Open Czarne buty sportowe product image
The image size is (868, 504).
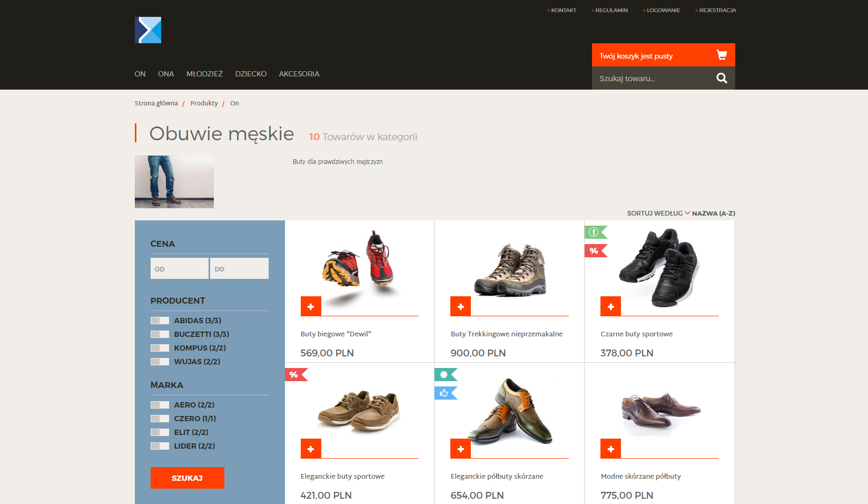659,267
